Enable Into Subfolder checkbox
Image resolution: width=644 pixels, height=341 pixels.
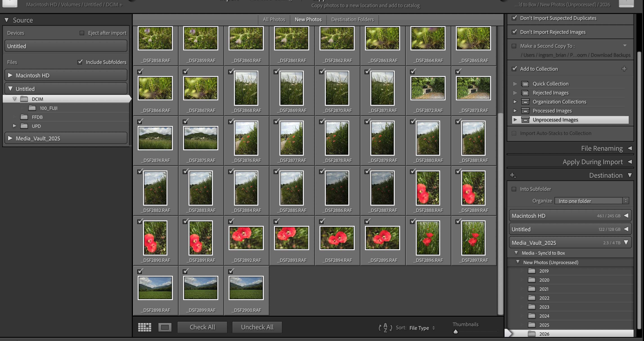(514, 189)
